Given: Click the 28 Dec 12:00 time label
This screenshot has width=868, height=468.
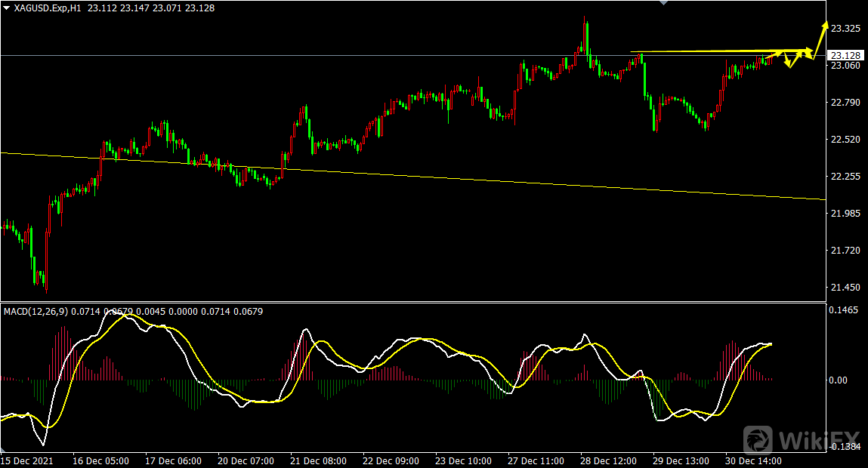Looking at the screenshot, I should (608, 460).
